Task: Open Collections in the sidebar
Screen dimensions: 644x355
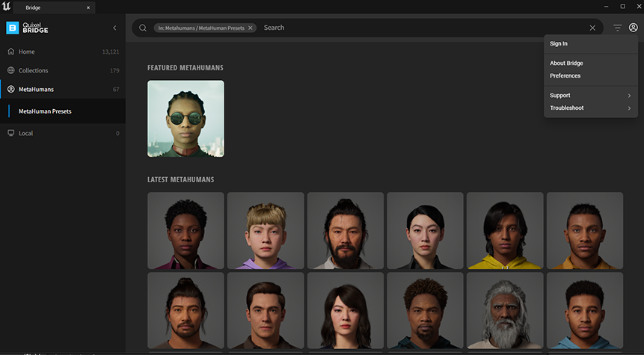Action: pyautogui.click(x=34, y=70)
